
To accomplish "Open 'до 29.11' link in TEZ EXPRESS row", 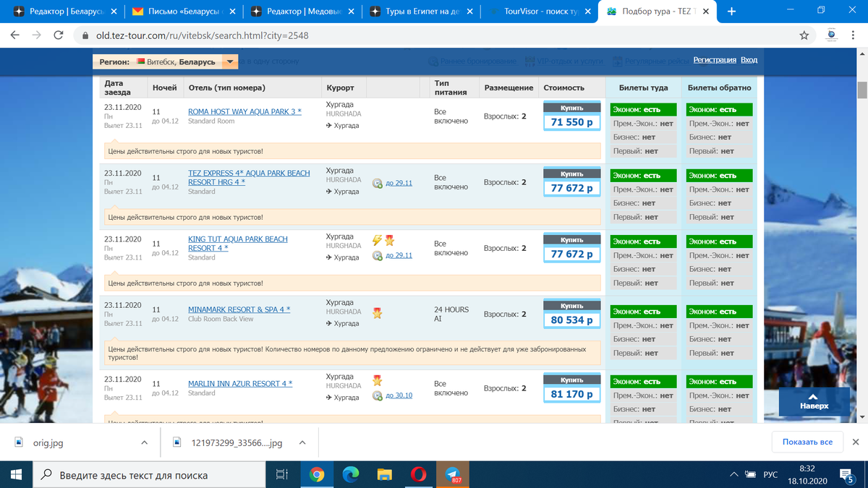I will click(399, 184).
